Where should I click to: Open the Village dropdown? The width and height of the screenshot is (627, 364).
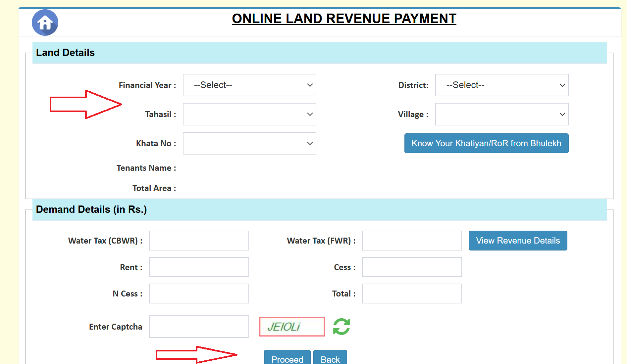pos(501,114)
